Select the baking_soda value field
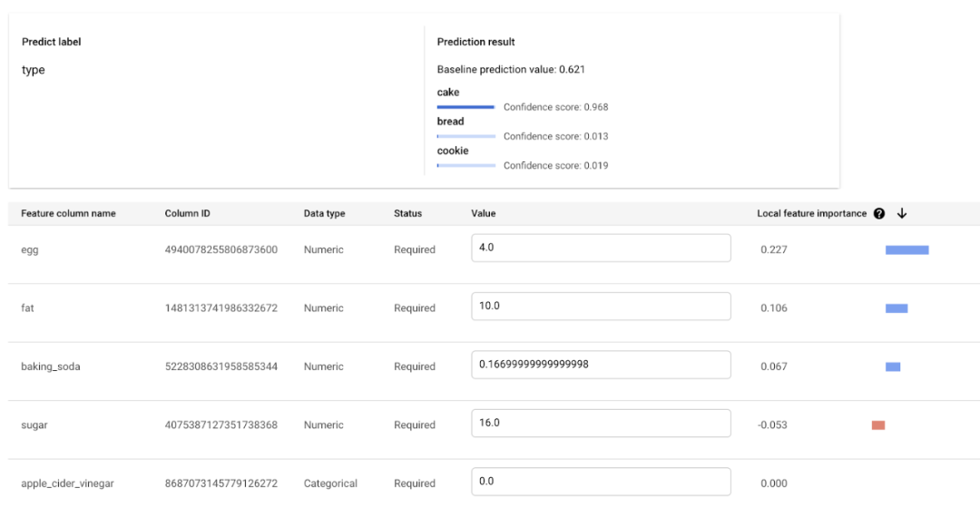Viewport: 980px width, 517px height. 601,365
